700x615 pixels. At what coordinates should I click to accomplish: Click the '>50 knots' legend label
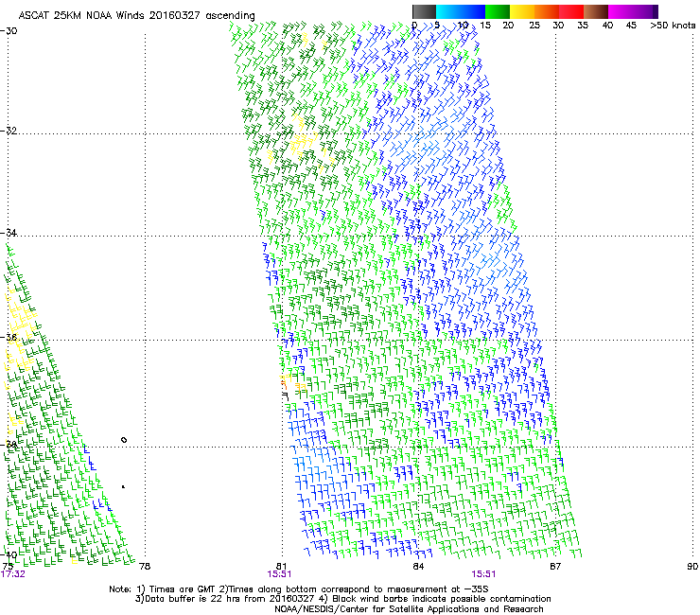(673, 26)
